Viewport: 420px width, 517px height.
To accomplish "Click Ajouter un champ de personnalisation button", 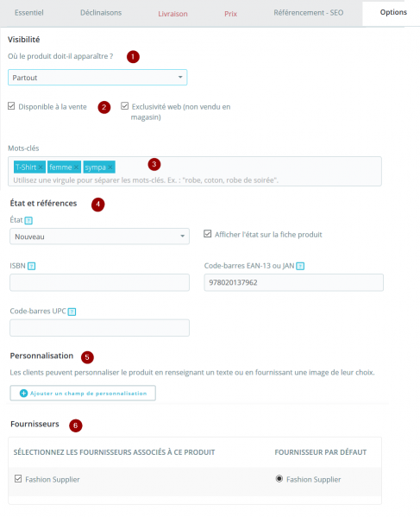I will pyautogui.click(x=83, y=394).
